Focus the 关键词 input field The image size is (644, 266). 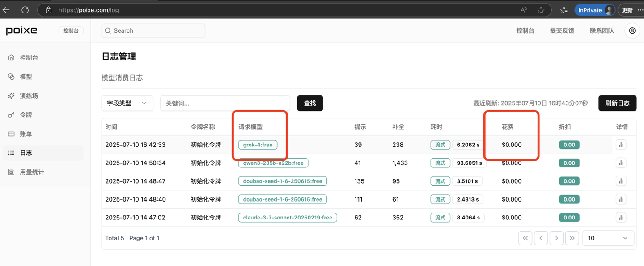click(x=225, y=103)
